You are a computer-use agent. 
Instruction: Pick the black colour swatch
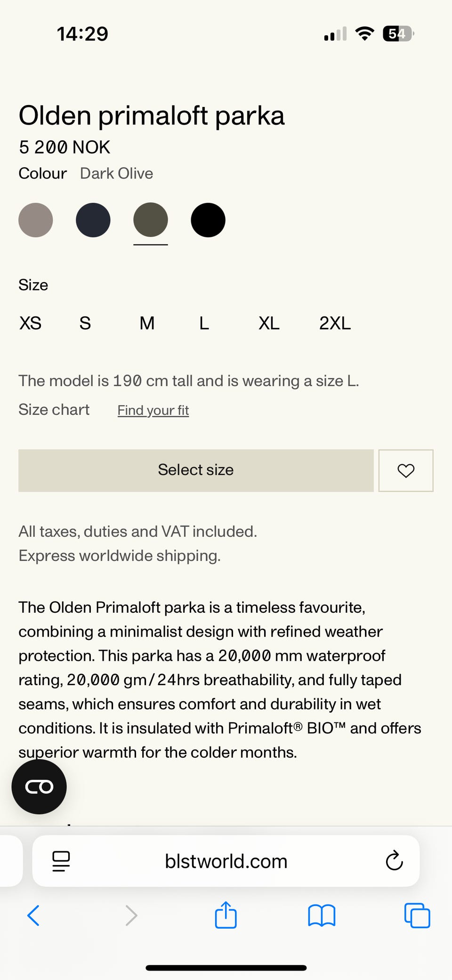click(x=208, y=220)
